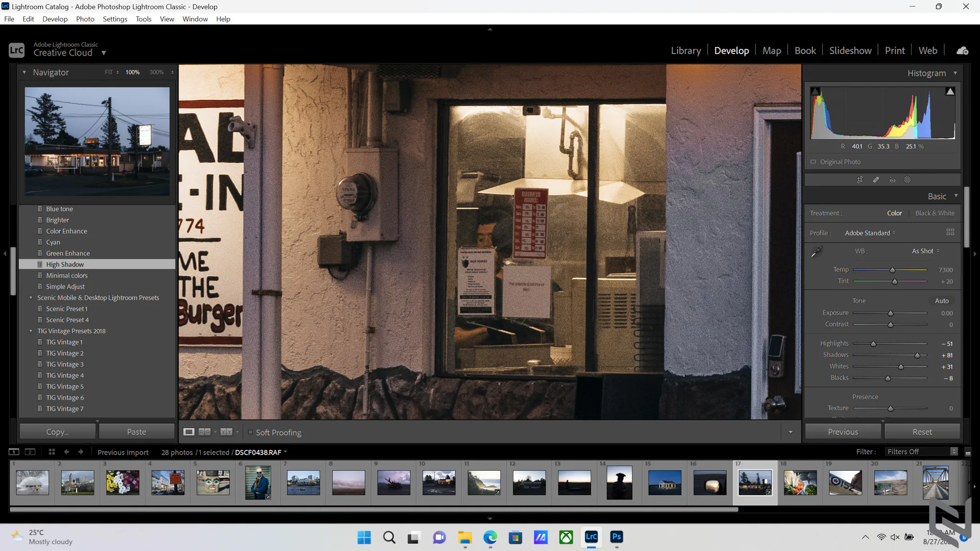Image resolution: width=980 pixels, height=551 pixels.
Task: Open the Profile Browser grid icon
Action: tap(950, 232)
